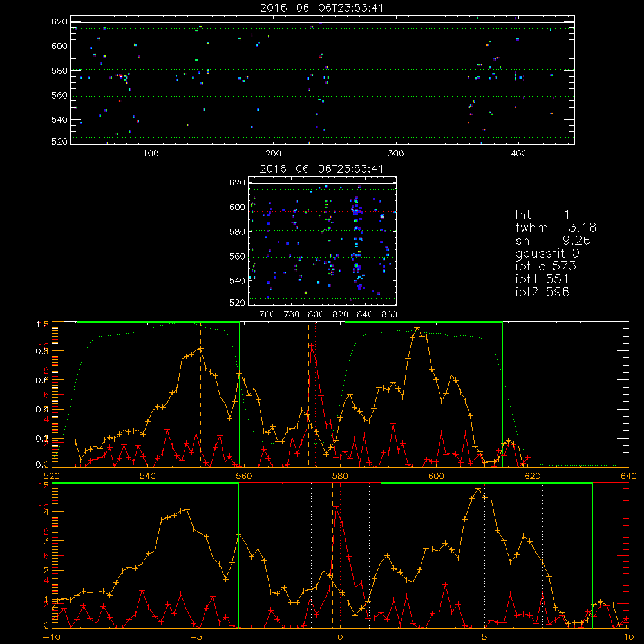Select the 'ipt2 596' readout line
The height and width of the screenshot is (644, 644).
(542, 292)
